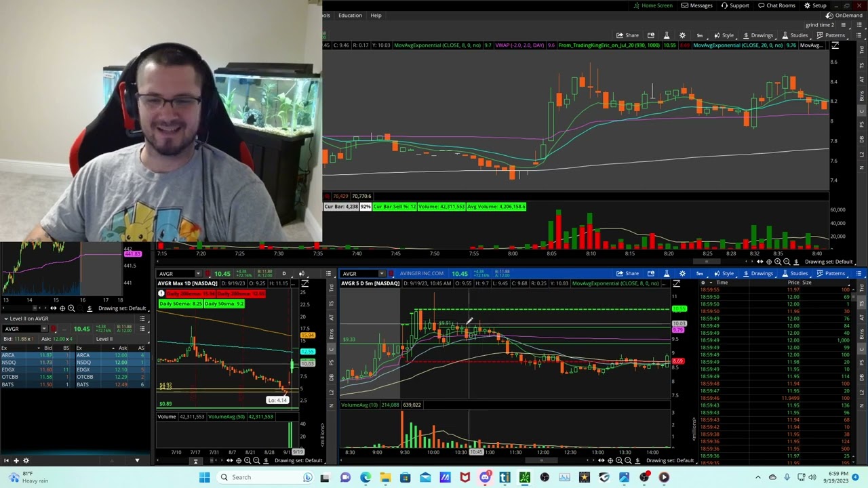This screenshot has width=868, height=488.
Task: Sort Time and Sales by Price column
Action: (x=793, y=283)
